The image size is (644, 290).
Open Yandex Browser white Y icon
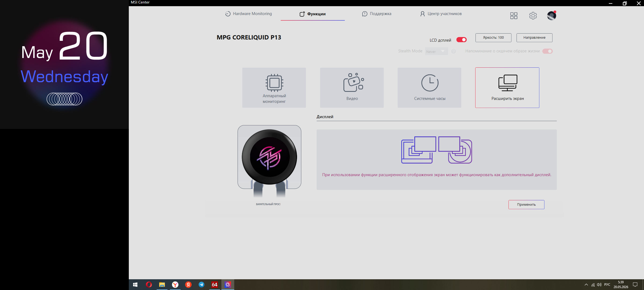tap(175, 285)
